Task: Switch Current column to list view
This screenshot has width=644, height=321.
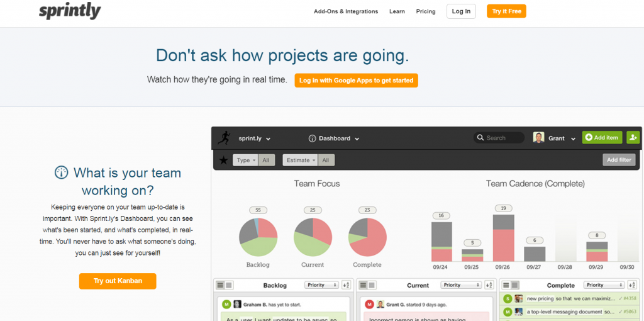Action: [x=364, y=285]
